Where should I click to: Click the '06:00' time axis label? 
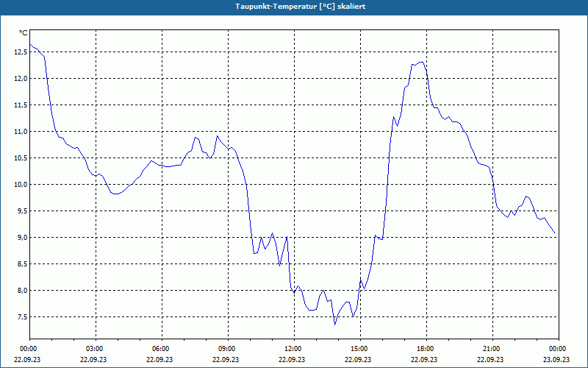coord(162,349)
